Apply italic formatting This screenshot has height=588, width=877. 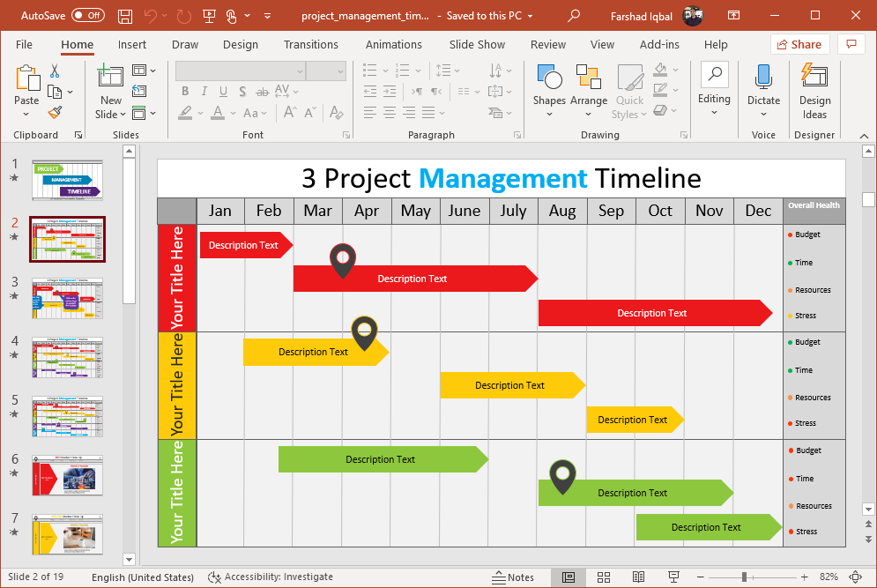coord(204,91)
